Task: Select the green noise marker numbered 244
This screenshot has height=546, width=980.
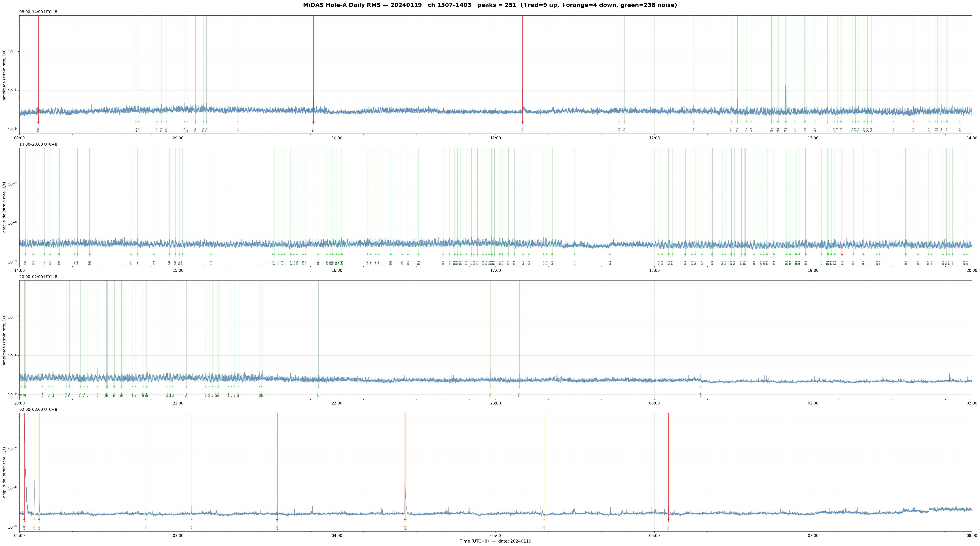Action: click(146, 519)
